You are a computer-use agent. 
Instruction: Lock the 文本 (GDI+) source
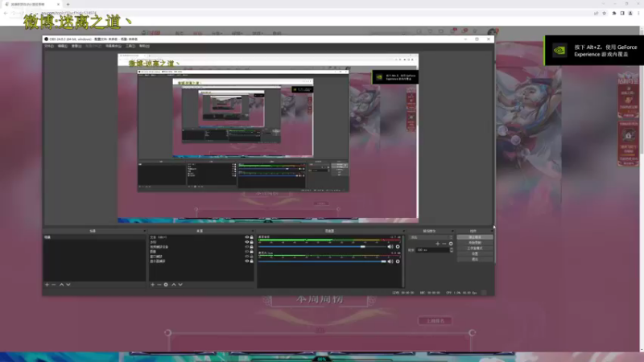[x=252, y=237]
